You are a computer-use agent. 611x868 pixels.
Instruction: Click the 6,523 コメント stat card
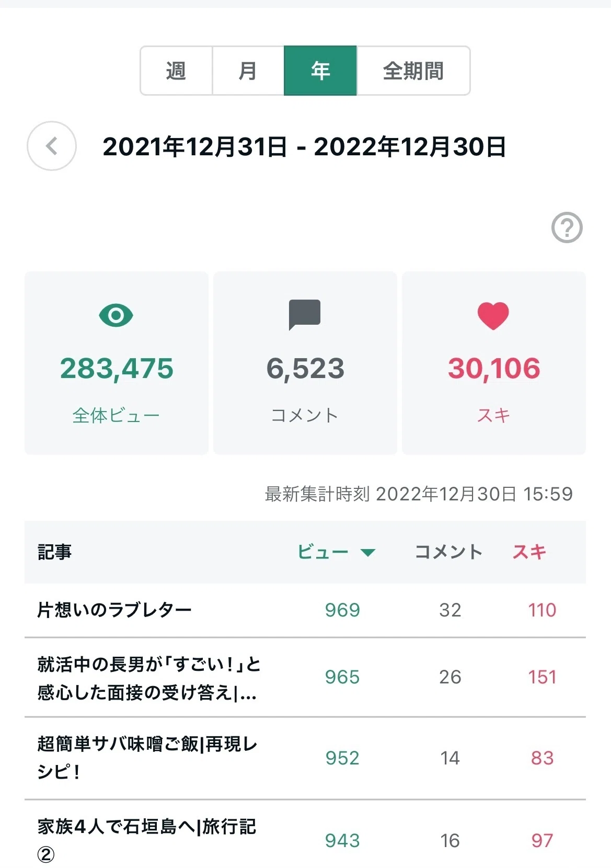pyautogui.click(x=305, y=363)
